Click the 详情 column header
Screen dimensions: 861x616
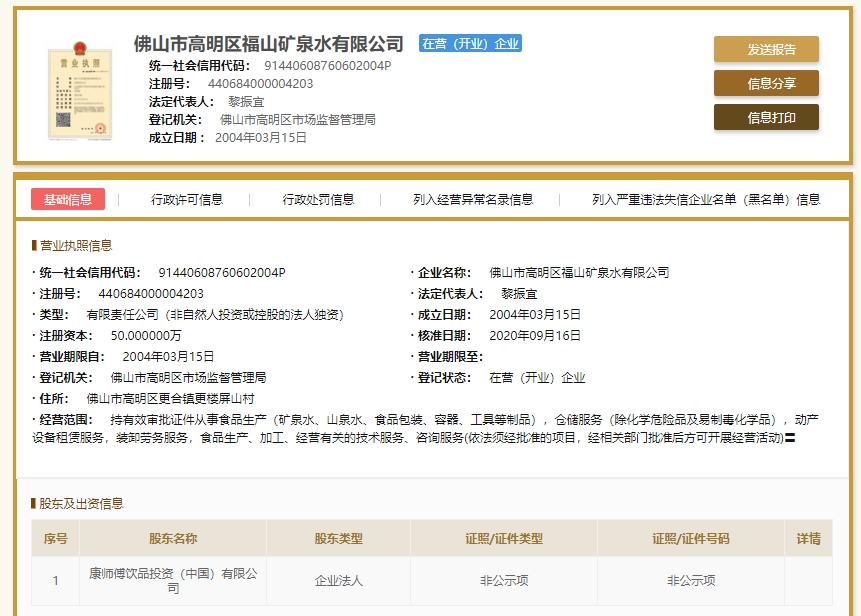click(x=808, y=539)
